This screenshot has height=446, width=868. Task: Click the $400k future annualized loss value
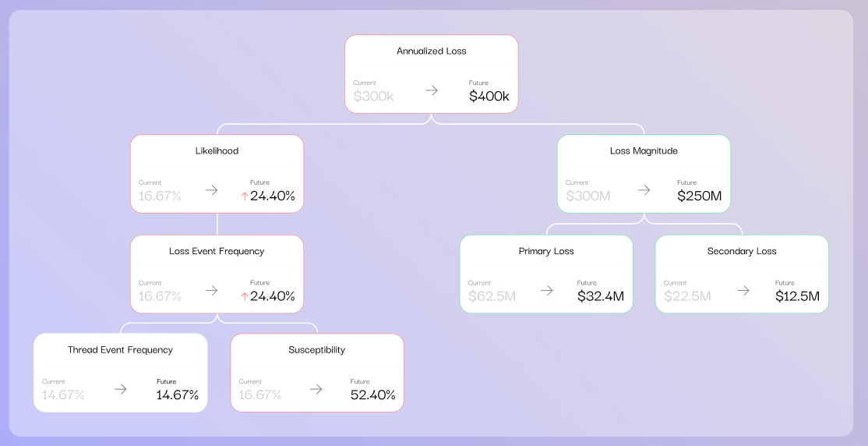(x=489, y=97)
